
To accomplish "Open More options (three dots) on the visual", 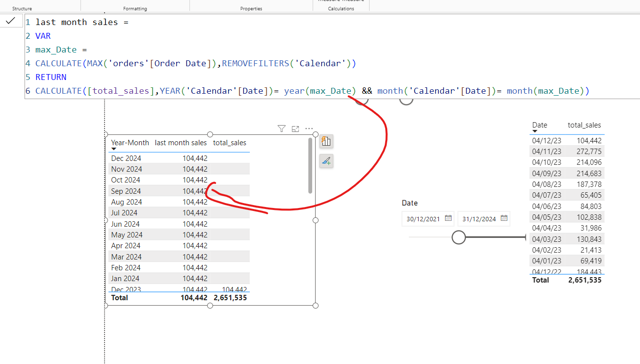I will coord(309,129).
